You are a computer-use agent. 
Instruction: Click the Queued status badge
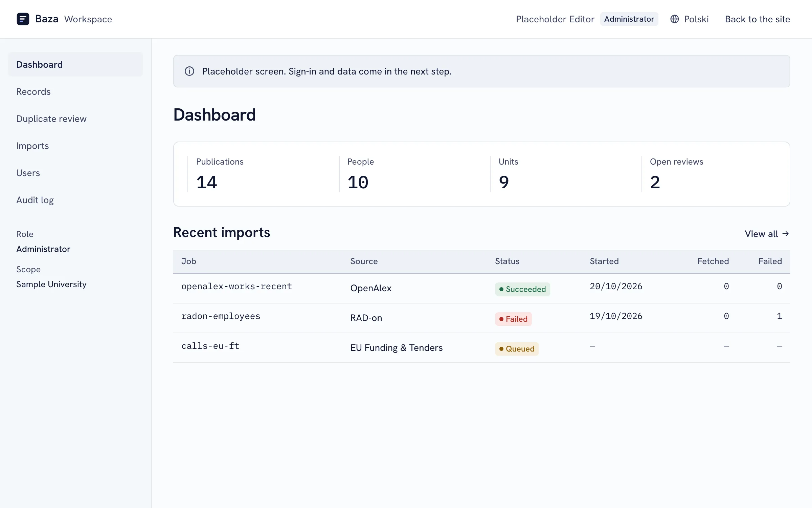click(517, 349)
